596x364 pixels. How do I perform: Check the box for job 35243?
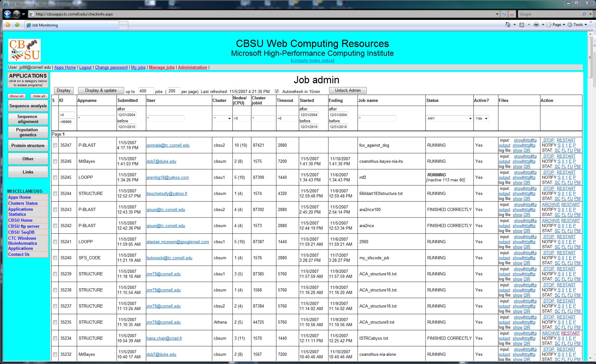point(55,209)
